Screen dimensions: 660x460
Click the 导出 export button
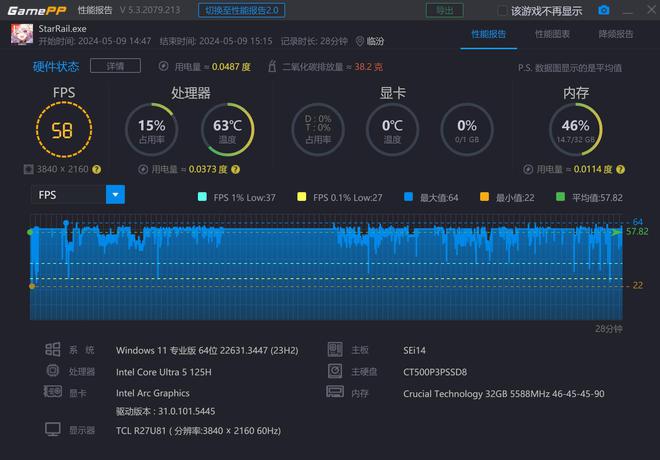click(445, 10)
